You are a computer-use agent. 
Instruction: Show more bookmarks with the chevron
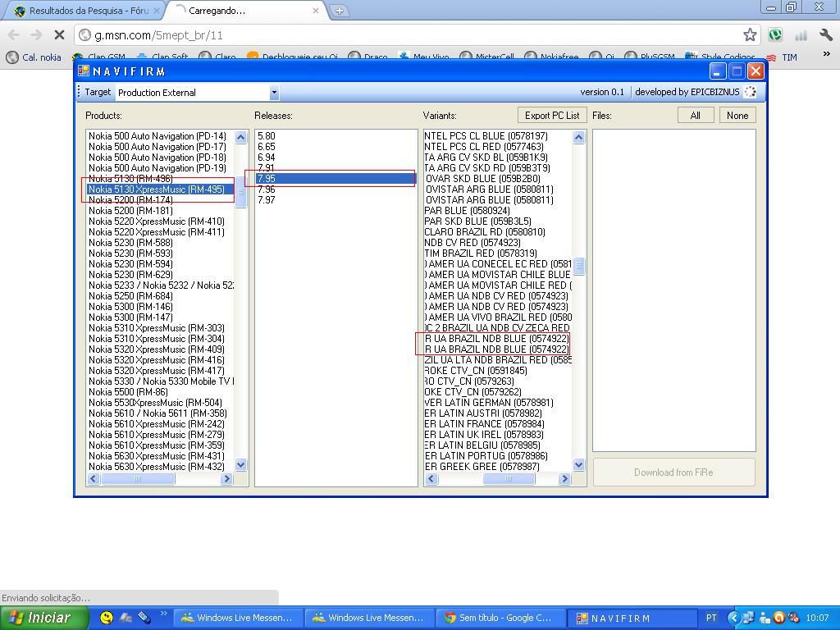(x=826, y=54)
